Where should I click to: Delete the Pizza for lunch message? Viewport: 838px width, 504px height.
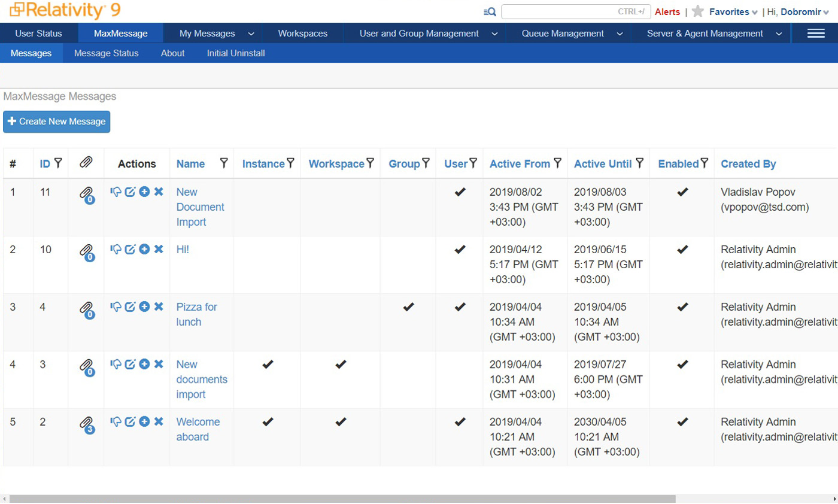point(159,306)
